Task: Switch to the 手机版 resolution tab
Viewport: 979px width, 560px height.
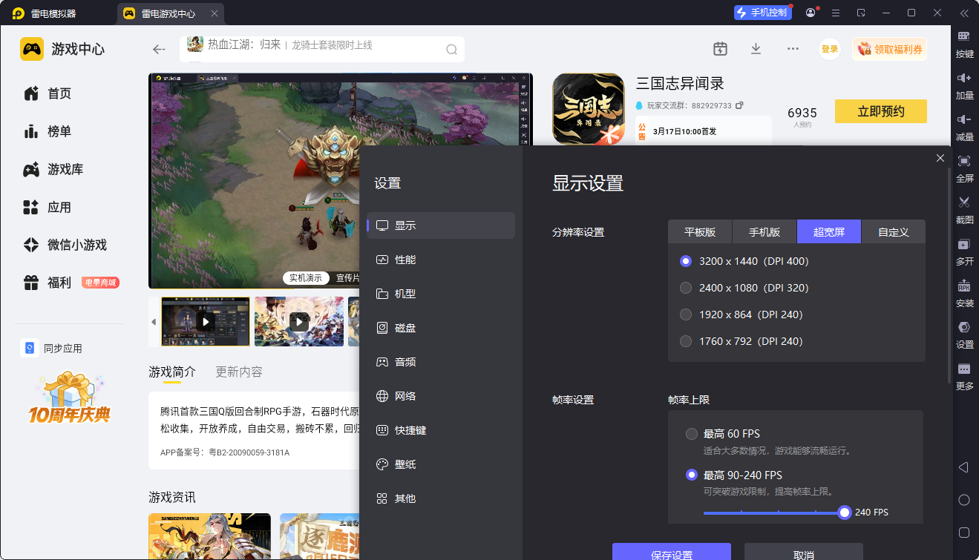Action: coord(764,231)
